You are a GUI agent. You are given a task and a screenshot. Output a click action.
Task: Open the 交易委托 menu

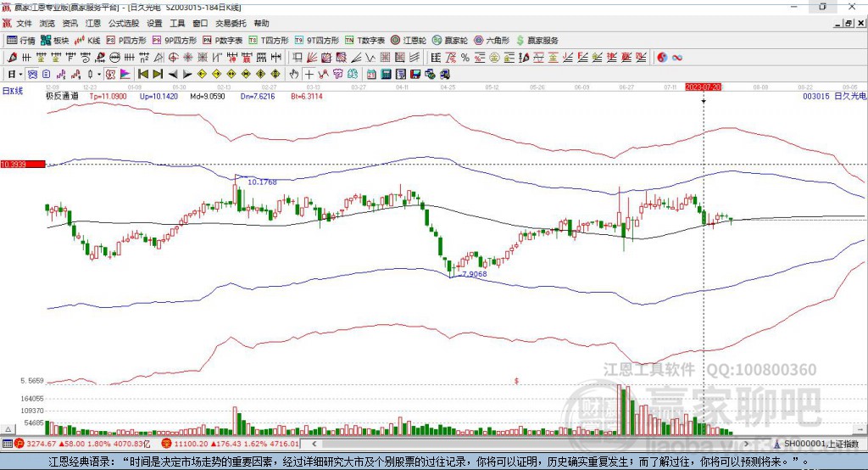coord(231,23)
